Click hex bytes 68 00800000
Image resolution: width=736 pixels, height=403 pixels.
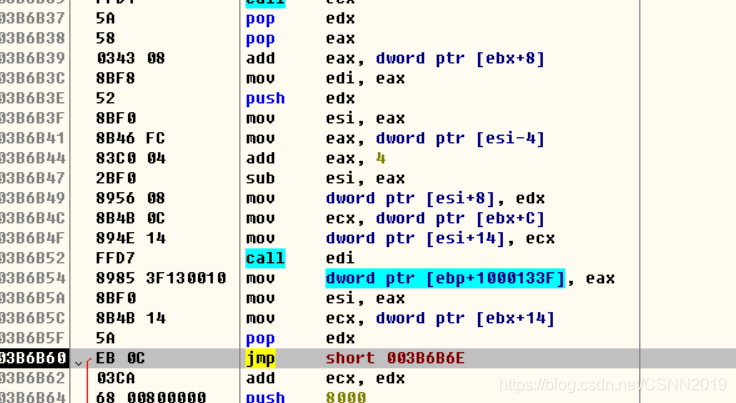tap(151, 397)
